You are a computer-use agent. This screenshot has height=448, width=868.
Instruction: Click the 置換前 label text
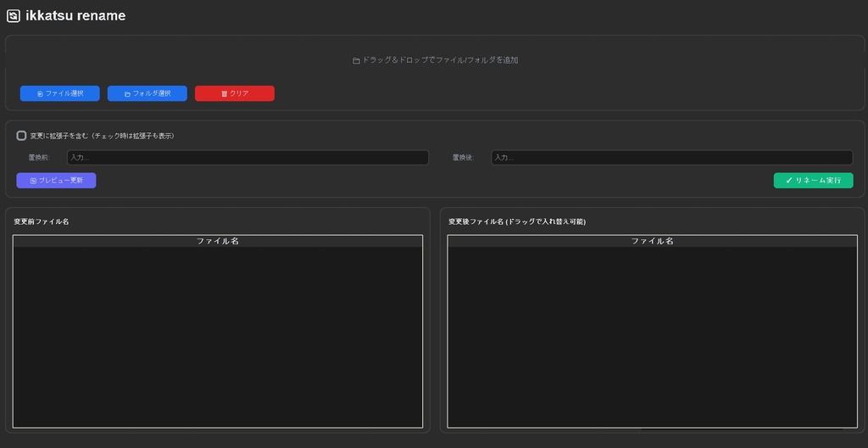tap(39, 158)
